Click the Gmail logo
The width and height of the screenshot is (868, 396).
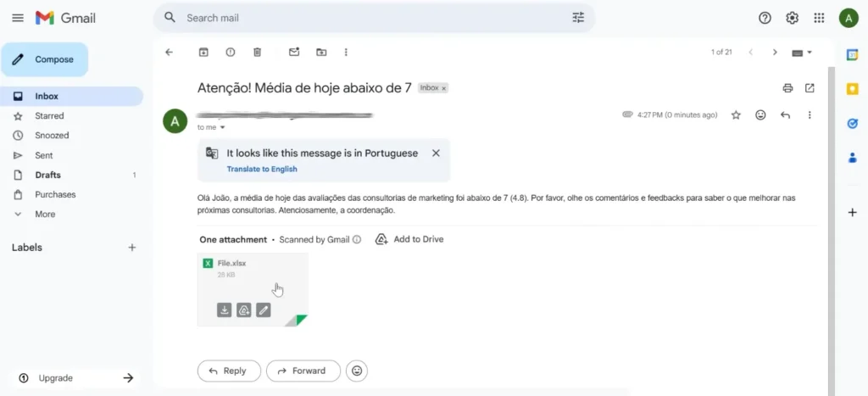click(65, 18)
